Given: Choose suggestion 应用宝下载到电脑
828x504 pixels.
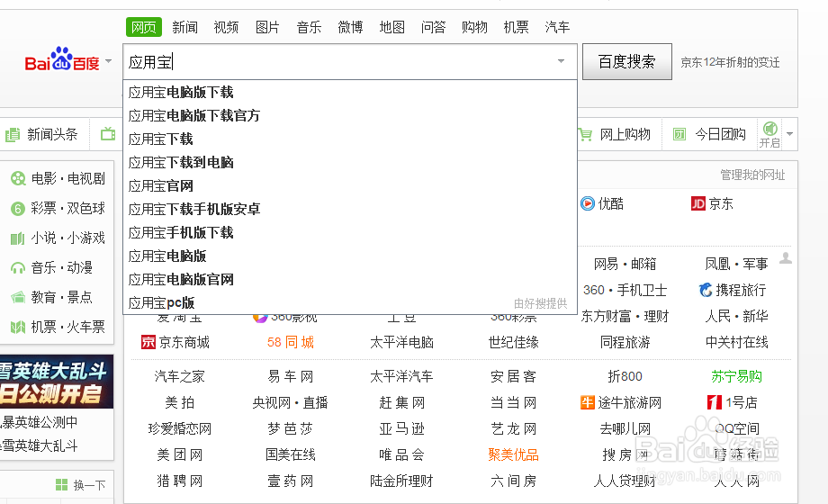Looking at the screenshot, I should point(349,162).
